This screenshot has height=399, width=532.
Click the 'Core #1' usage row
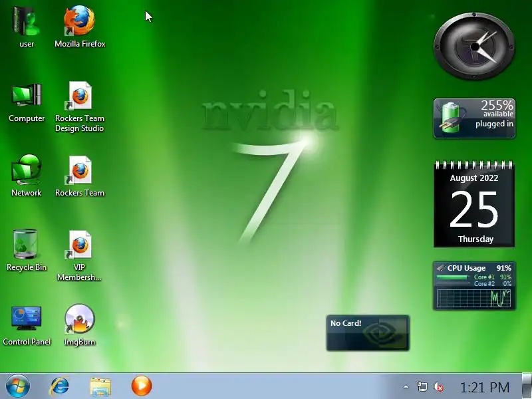(474, 277)
